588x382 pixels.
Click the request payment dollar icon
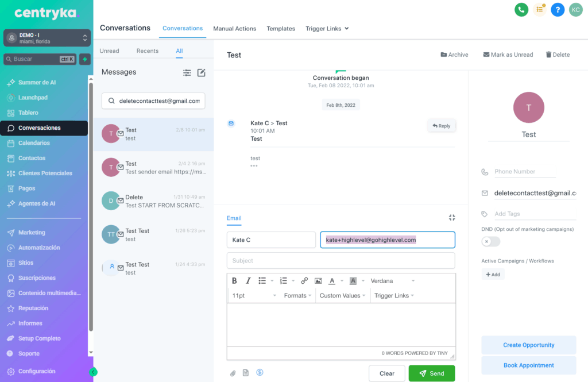coord(260,373)
